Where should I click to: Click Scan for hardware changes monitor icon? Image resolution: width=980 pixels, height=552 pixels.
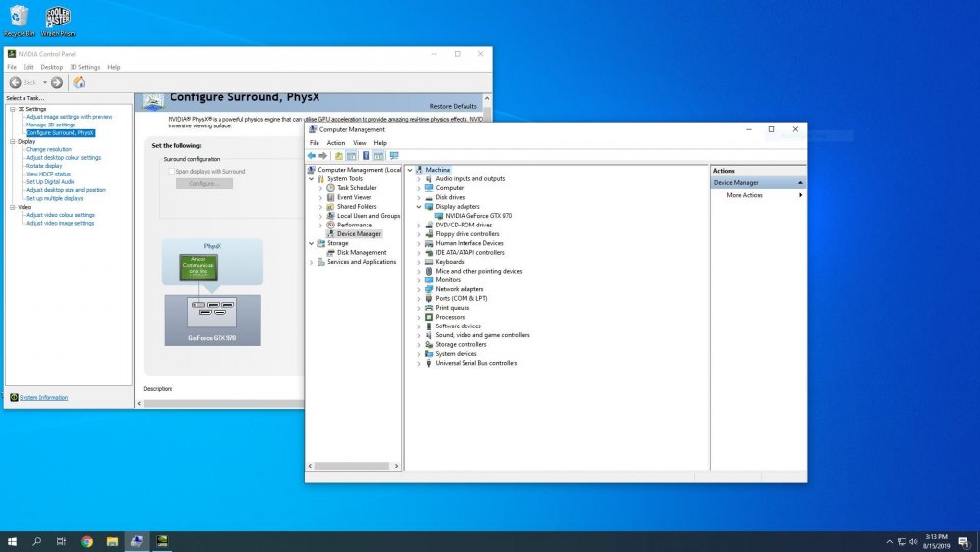(394, 156)
